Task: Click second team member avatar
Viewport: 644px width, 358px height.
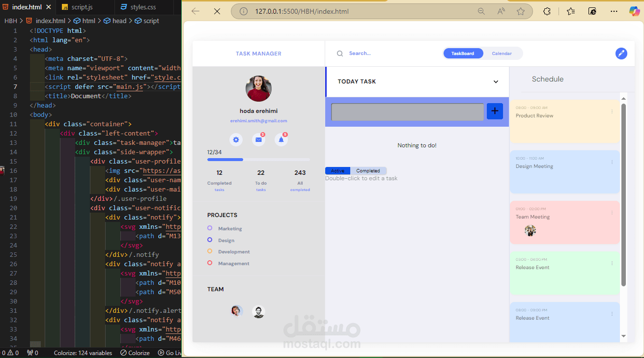Action: click(258, 311)
